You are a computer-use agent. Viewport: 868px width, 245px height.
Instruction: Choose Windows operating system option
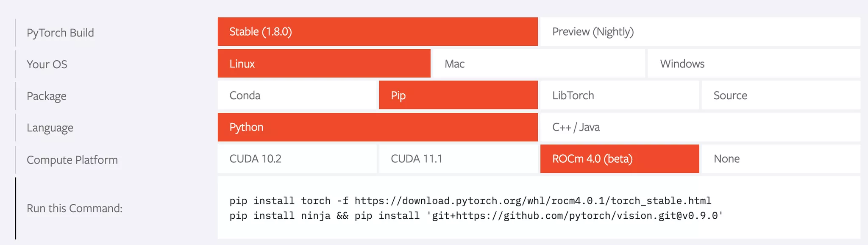(754, 64)
